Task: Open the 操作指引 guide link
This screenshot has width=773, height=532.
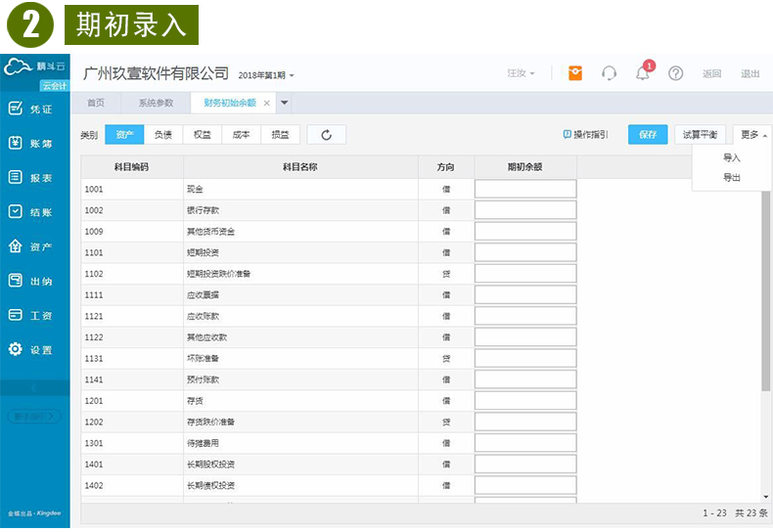Action: point(586,135)
